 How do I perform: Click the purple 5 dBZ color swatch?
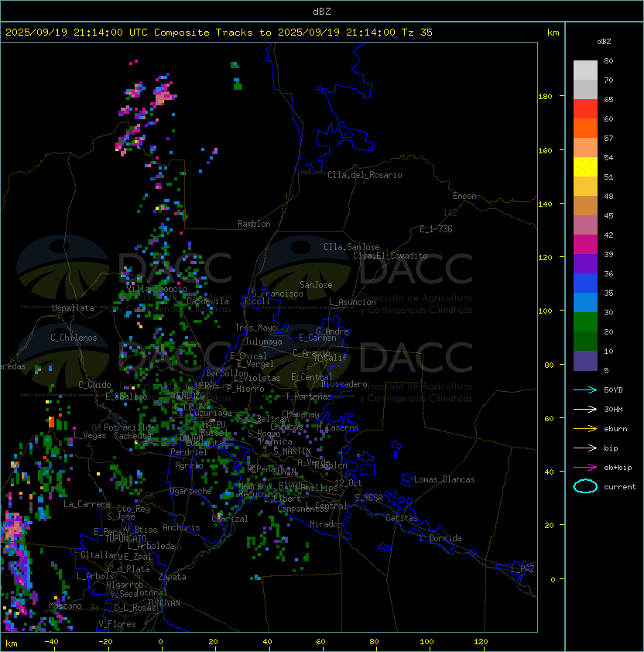(585, 361)
